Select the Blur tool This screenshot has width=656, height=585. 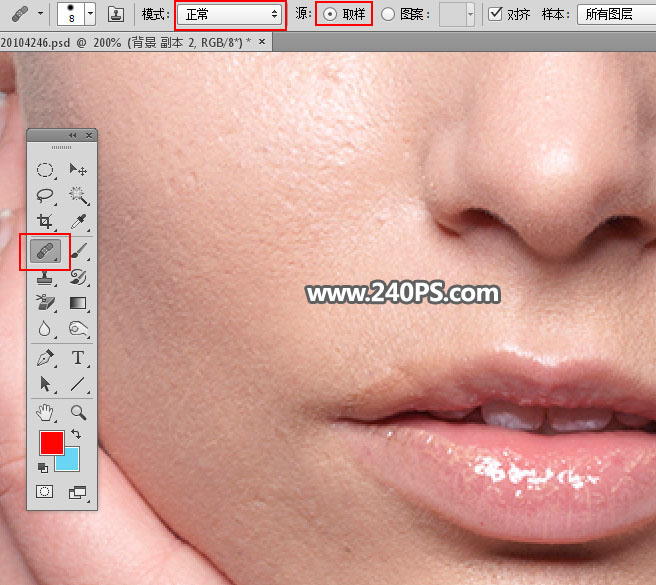(45, 329)
